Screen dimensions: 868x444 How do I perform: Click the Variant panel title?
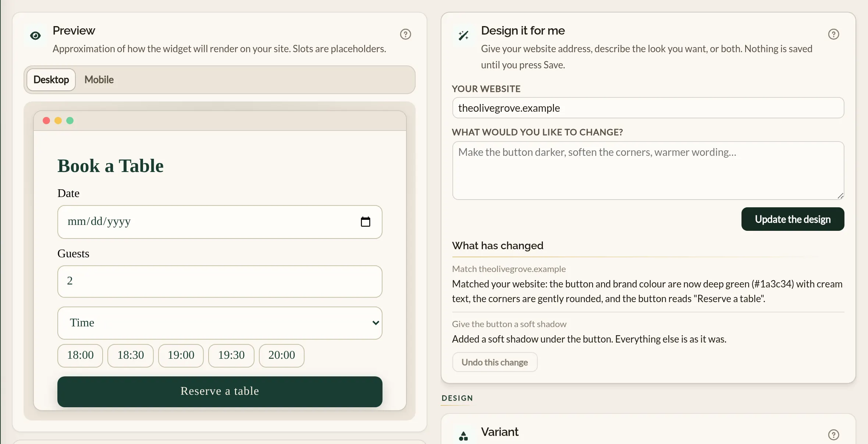(499, 432)
